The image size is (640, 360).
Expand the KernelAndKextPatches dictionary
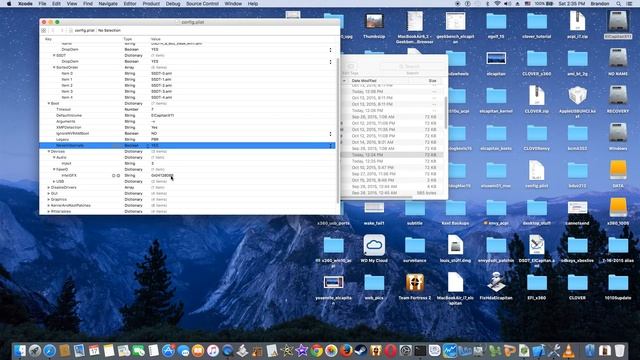click(x=49, y=205)
